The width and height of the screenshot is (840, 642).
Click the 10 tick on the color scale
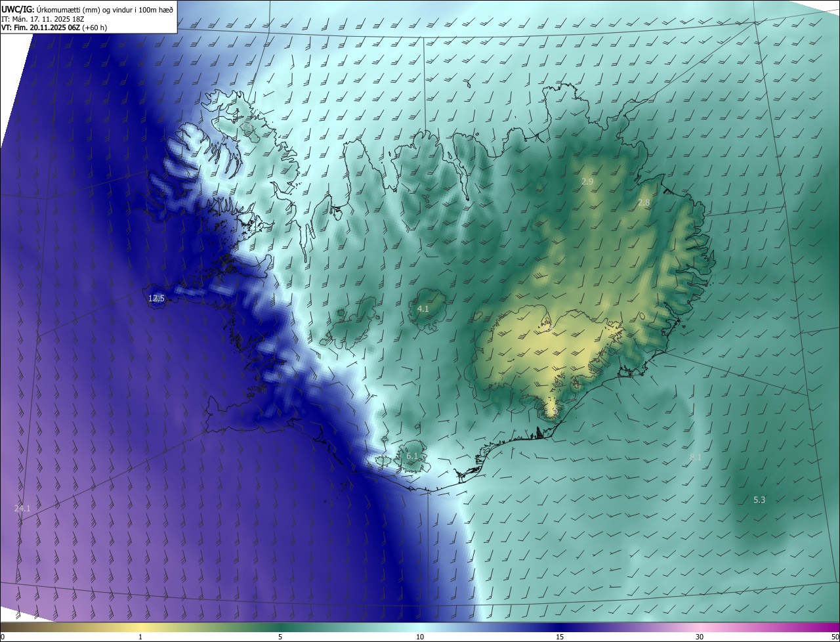[x=420, y=637]
